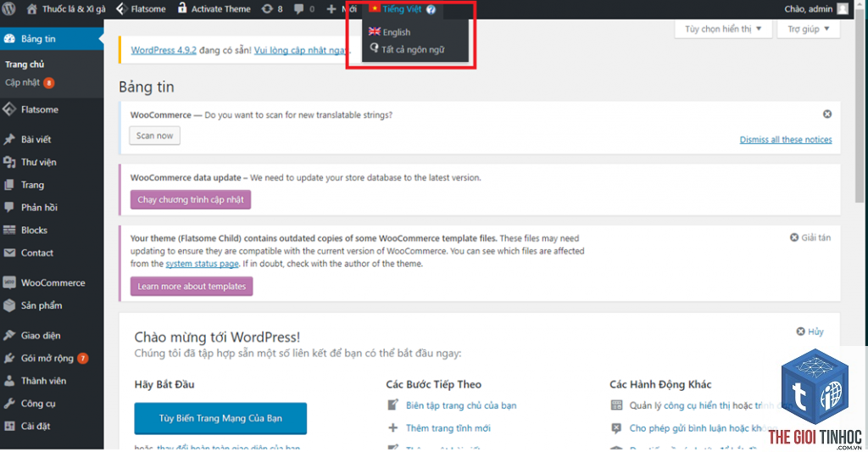Click the envelope icon for Contact
Viewport: 868px width, 452px height.
[x=9, y=253]
